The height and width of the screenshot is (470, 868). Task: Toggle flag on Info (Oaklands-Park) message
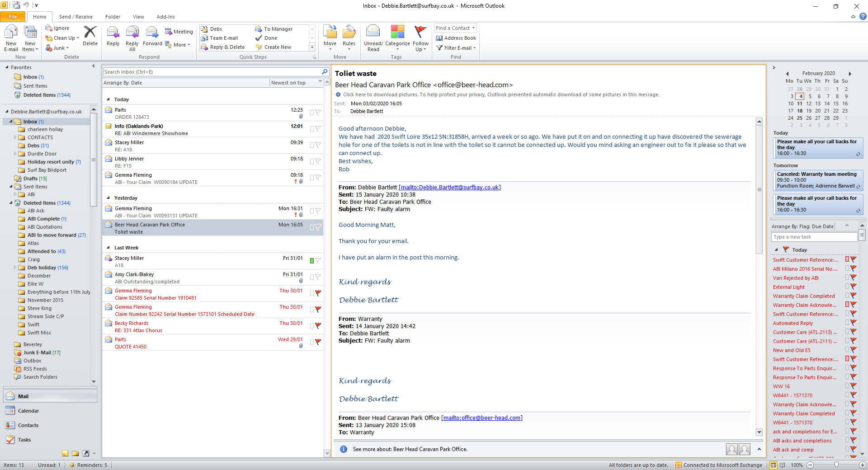(x=318, y=129)
